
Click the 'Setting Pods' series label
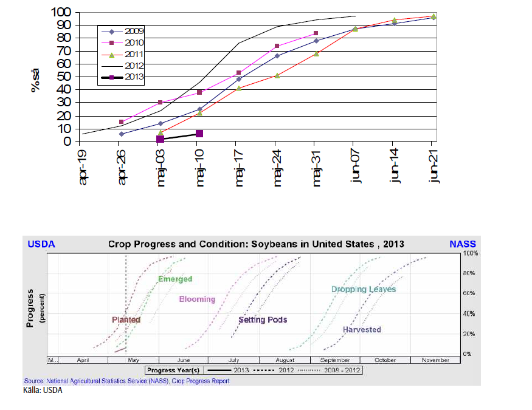pos(263,320)
